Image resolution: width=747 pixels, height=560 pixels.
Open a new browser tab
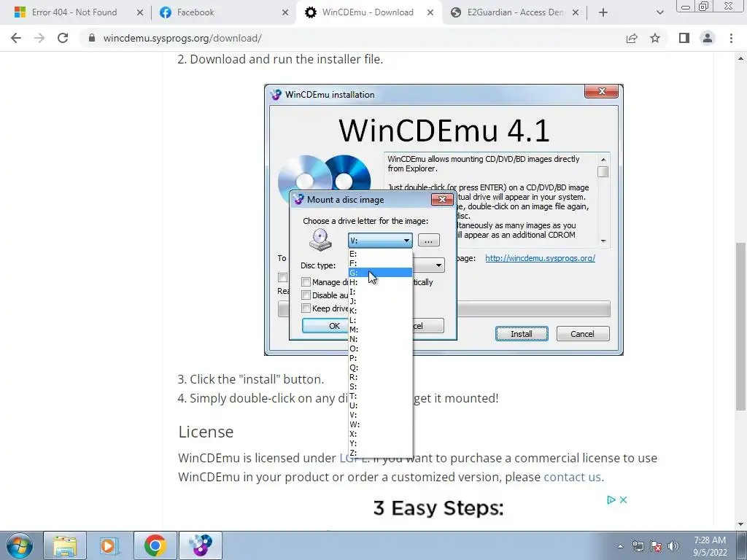[x=603, y=12]
